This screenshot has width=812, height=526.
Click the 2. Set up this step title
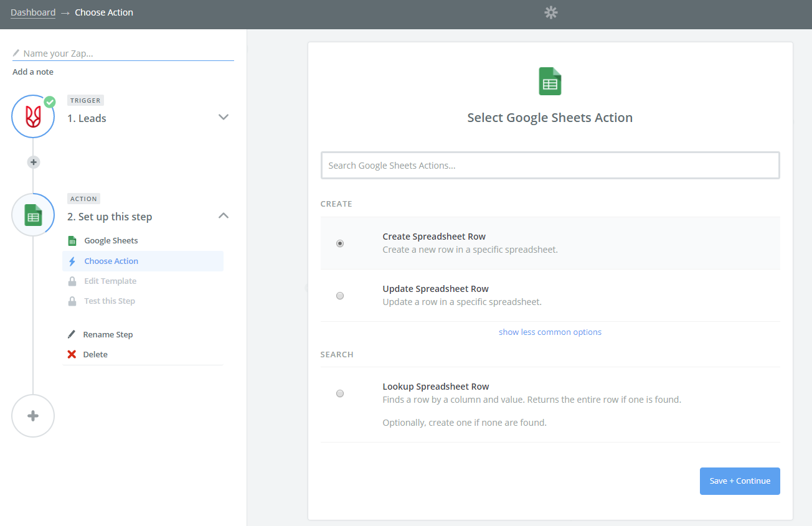pos(110,217)
